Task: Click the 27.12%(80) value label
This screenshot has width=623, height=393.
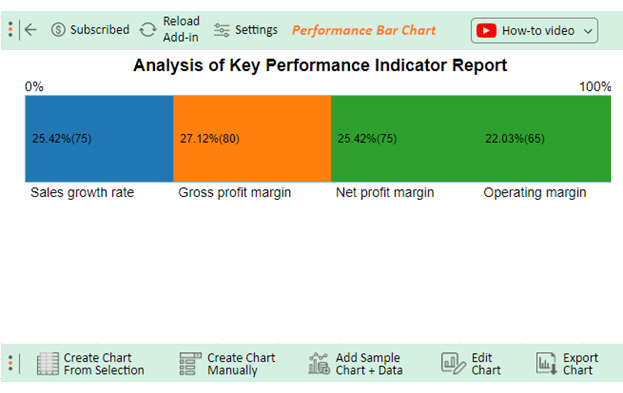Action: tap(210, 139)
